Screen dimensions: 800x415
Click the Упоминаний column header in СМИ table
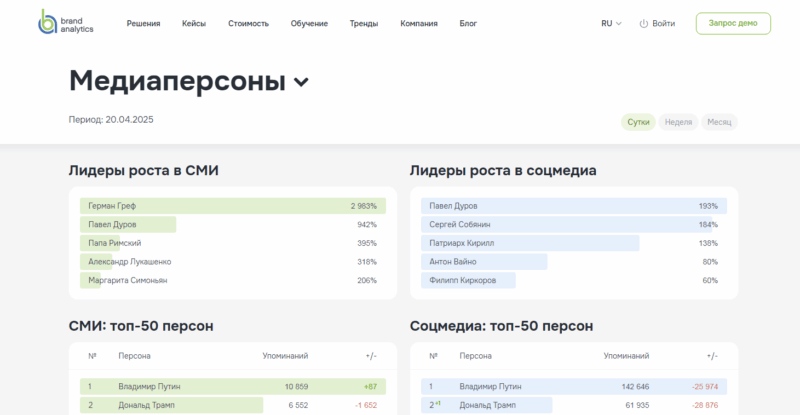pyautogui.click(x=285, y=356)
